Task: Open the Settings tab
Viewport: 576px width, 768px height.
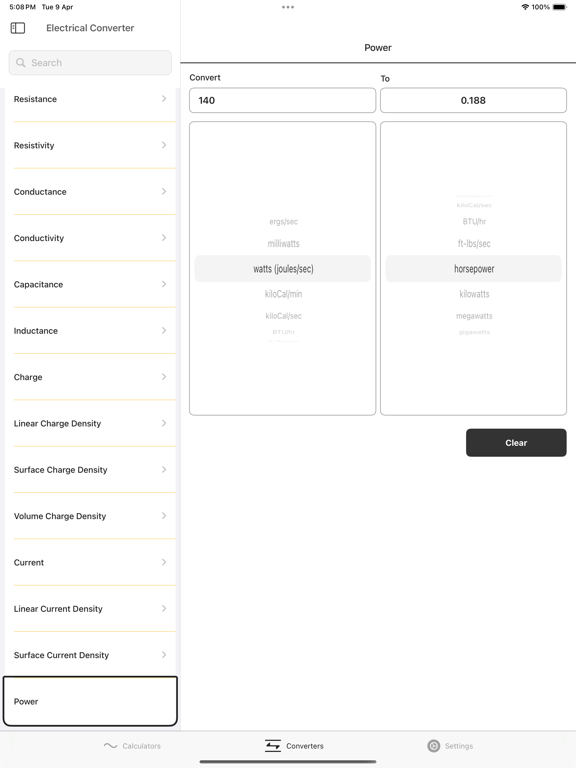Action: [450, 745]
